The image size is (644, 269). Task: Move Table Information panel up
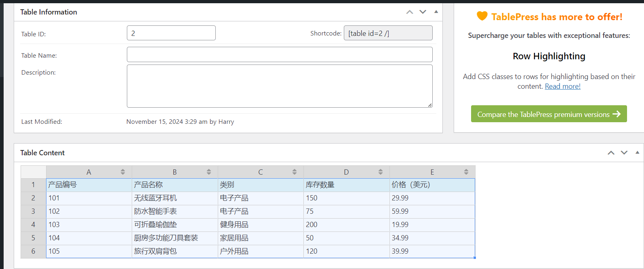tap(410, 12)
